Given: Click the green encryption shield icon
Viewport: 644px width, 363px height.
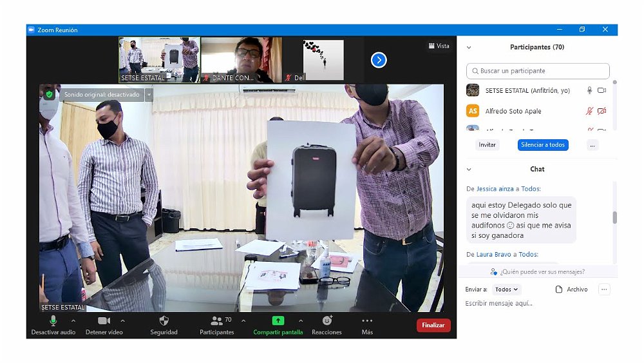Looking at the screenshot, I should (50, 95).
